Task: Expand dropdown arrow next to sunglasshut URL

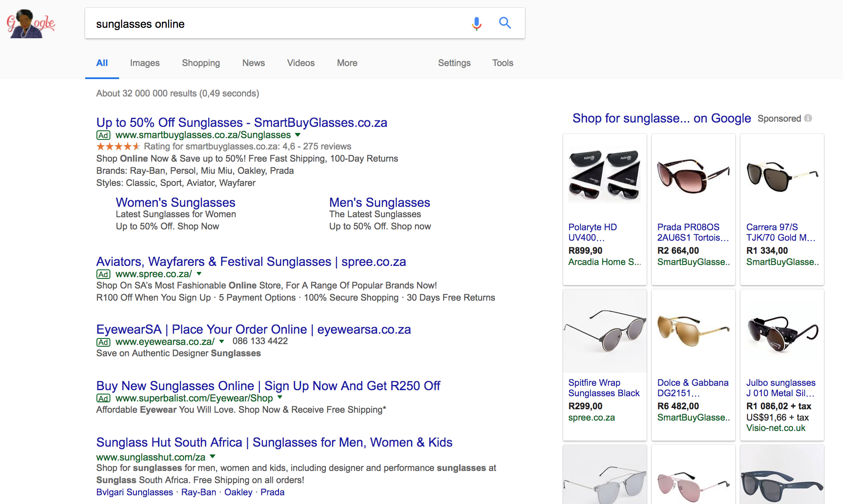Action: pos(212,457)
